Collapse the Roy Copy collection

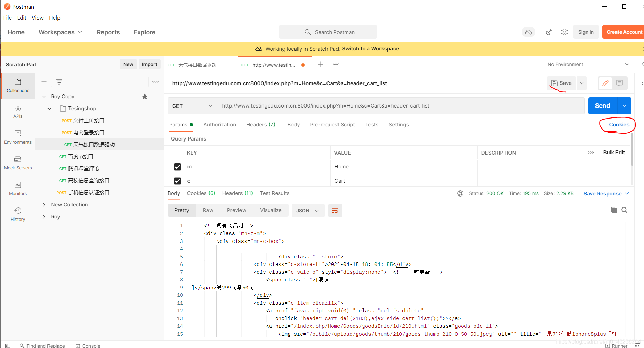(44, 97)
